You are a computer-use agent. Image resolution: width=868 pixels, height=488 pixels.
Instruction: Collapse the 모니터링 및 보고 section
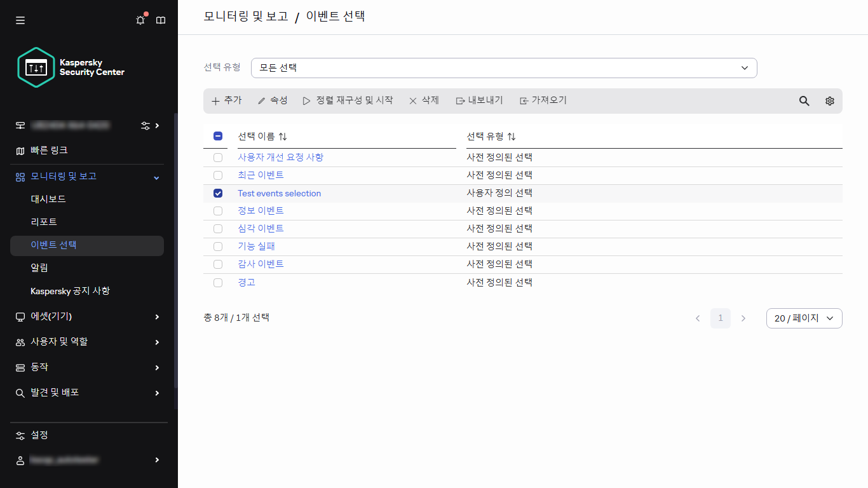point(156,177)
